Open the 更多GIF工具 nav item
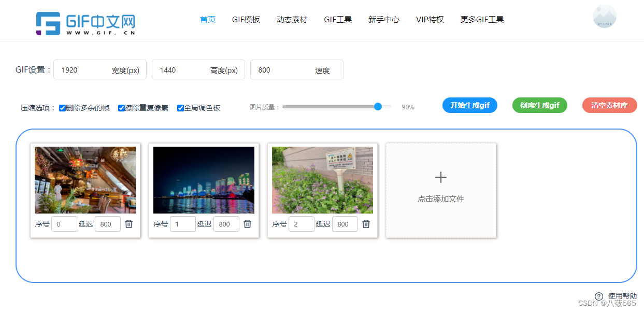Image resolution: width=644 pixels, height=312 pixels. pos(482,20)
